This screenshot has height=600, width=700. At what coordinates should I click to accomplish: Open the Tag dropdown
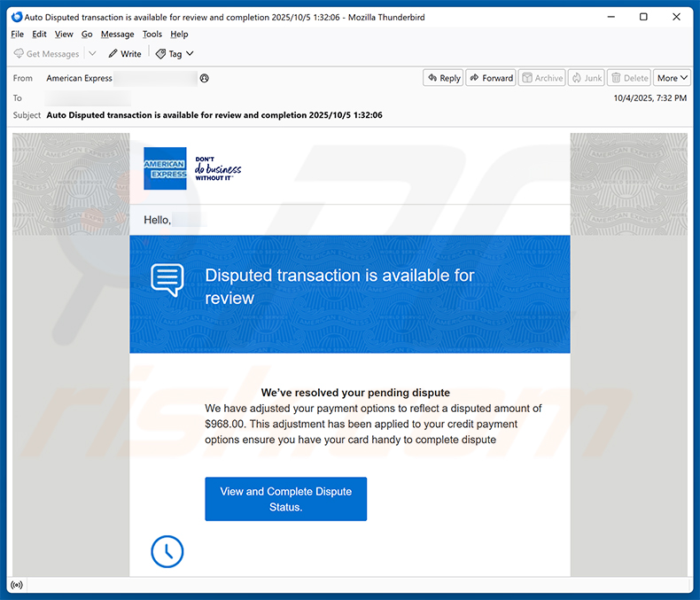(x=175, y=53)
